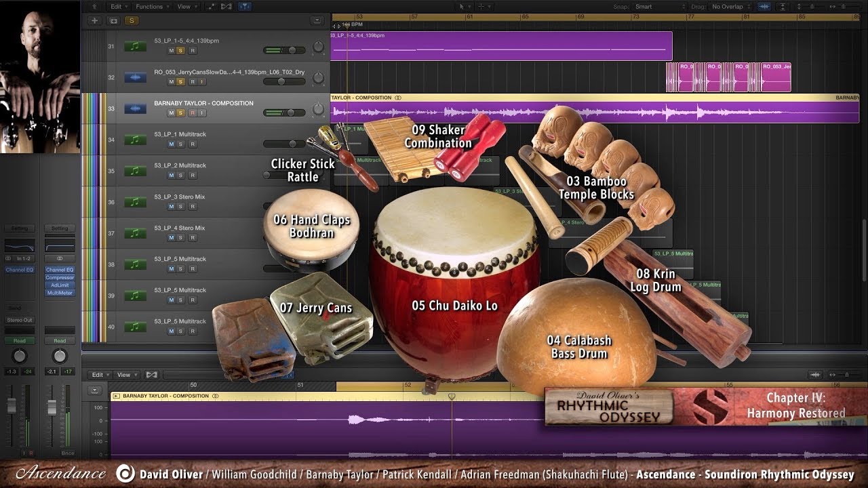868x488 pixels.
Task: Select the pointer tool menu in tracks toolbar
Action: (x=463, y=7)
